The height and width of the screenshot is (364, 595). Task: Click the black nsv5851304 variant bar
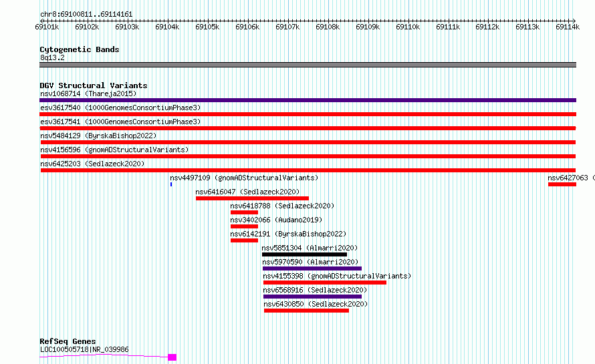point(305,254)
